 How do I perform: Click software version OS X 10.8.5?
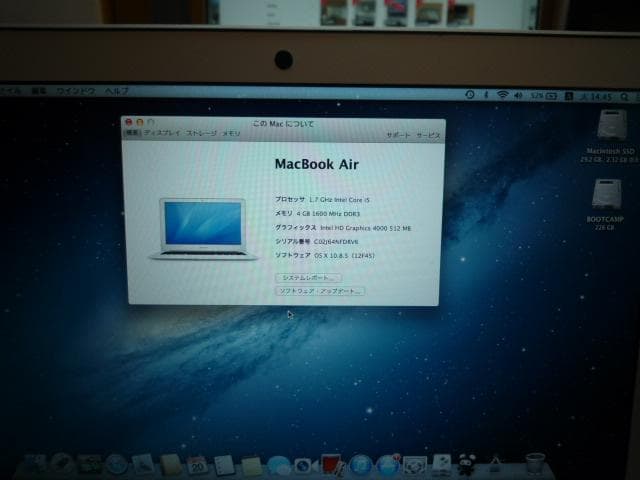click(344, 256)
